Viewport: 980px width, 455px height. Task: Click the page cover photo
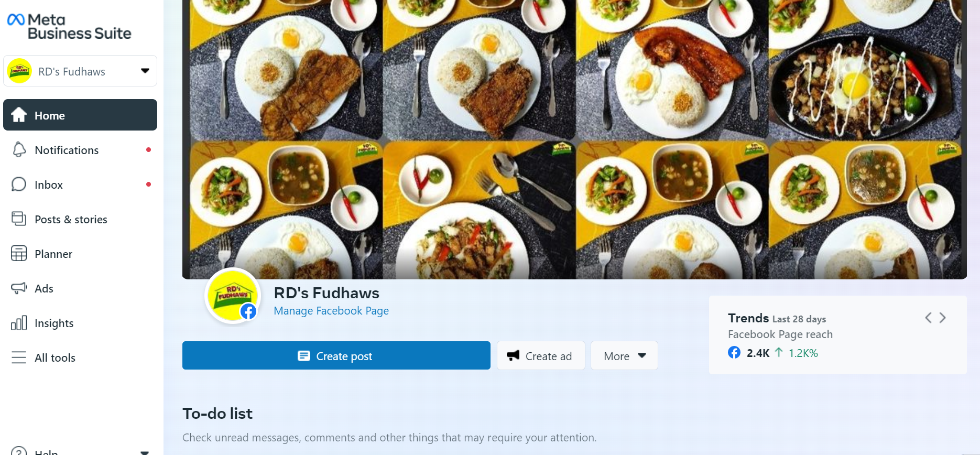tap(574, 139)
